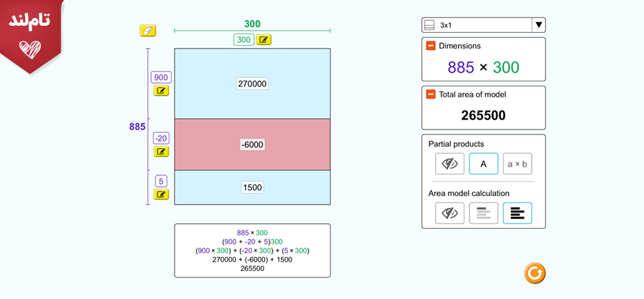Click the red ribbon logo with heart
Viewport: 644px width, 299px height.
tap(31, 36)
